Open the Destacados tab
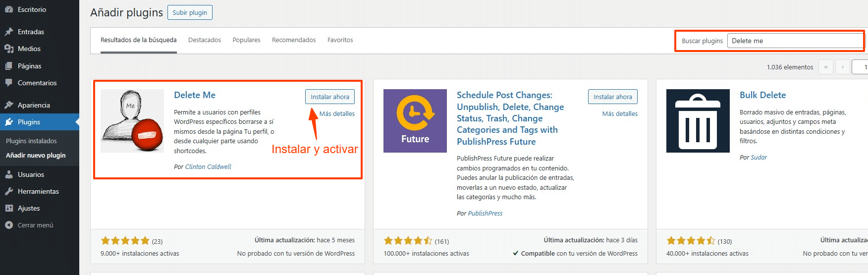868x275 pixels. [205, 40]
